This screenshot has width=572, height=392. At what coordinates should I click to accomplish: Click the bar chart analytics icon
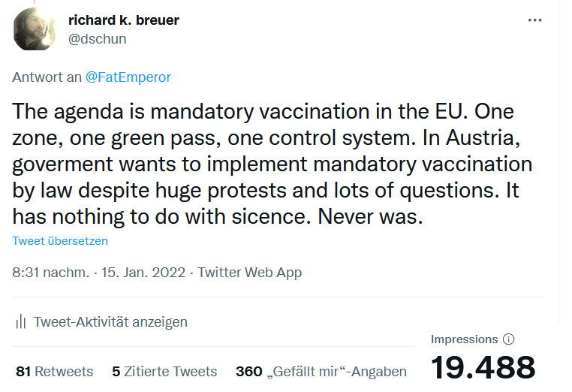[21, 322]
